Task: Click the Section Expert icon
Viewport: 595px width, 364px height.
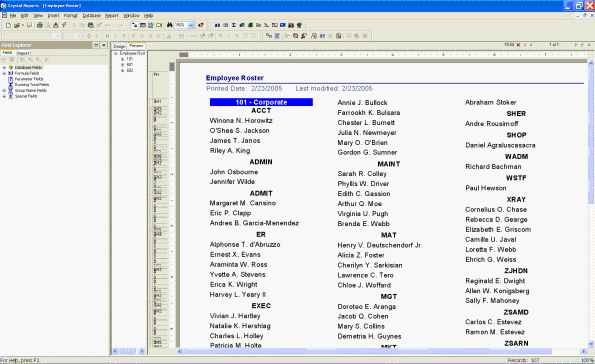Action: (277, 36)
